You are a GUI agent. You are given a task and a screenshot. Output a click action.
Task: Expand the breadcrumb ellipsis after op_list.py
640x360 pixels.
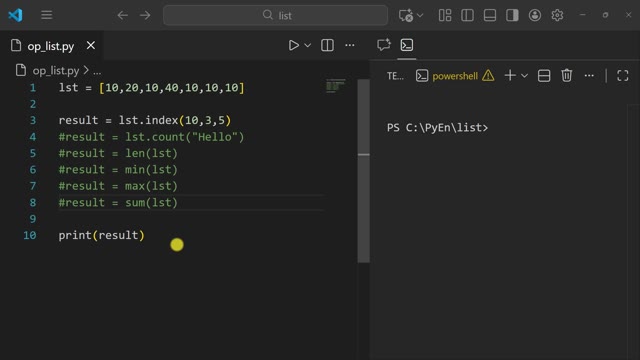coord(97,71)
